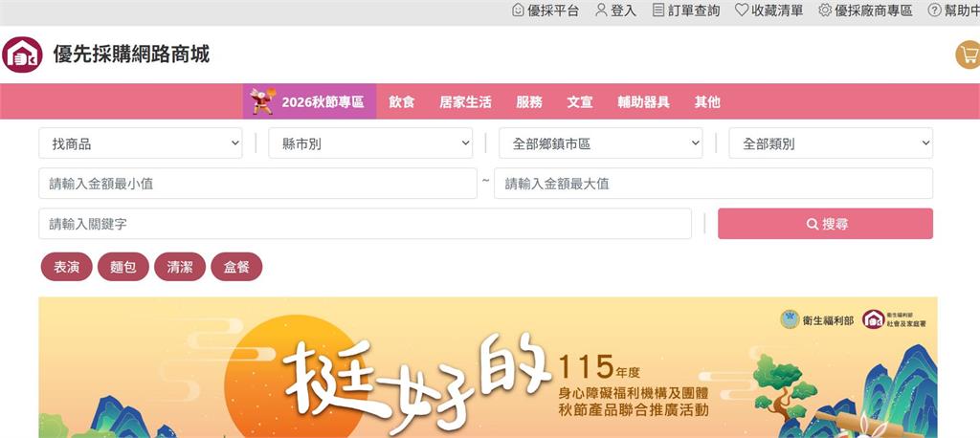The height and width of the screenshot is (438, 980).
Task: Click the 優先採購網路商城 title
Action: [131, 55]
